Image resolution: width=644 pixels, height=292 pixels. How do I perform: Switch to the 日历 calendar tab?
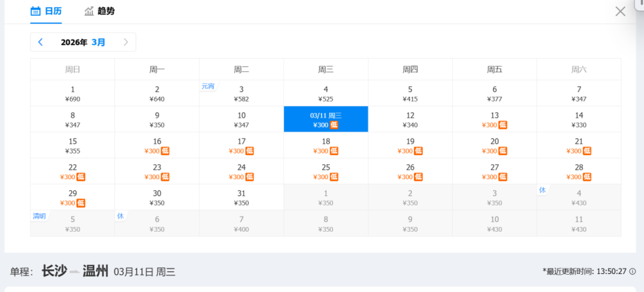pos(46,11)
